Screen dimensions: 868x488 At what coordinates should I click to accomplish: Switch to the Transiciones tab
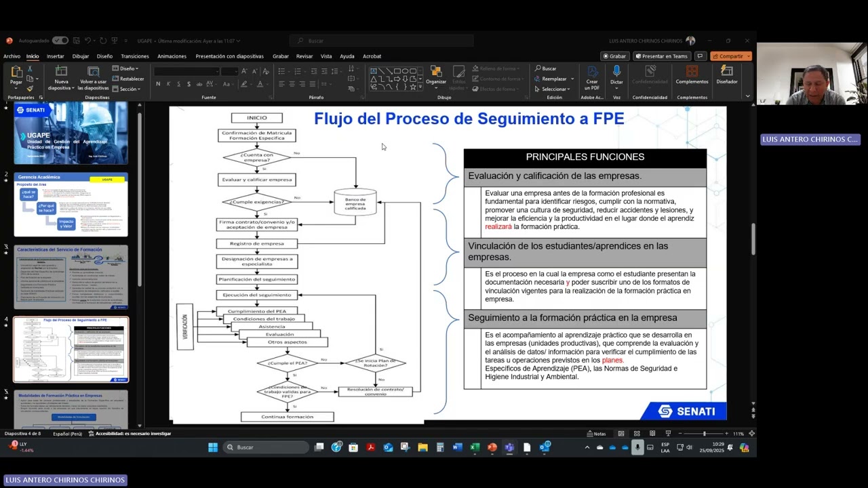(x=135, y=56)
